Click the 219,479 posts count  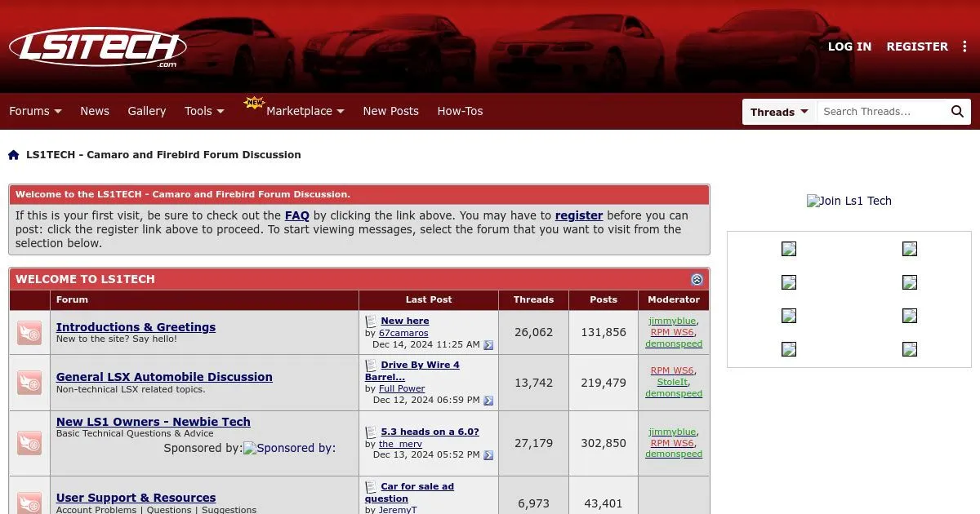[x=604, y=382]
